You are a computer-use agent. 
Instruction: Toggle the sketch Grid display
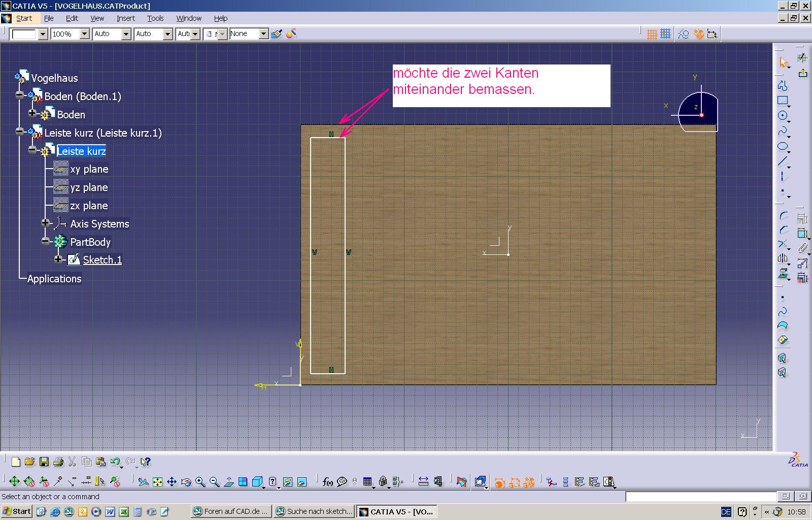pos(652,34)
